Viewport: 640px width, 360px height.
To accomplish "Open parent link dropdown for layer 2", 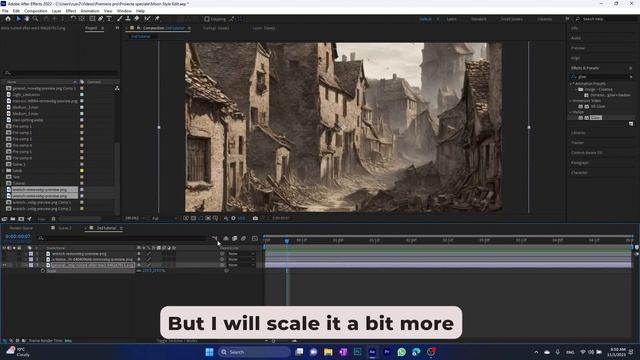I will click(241, 260).
